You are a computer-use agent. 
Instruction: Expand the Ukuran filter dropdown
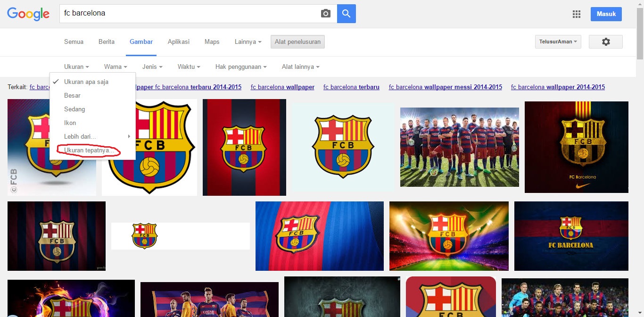76,67
